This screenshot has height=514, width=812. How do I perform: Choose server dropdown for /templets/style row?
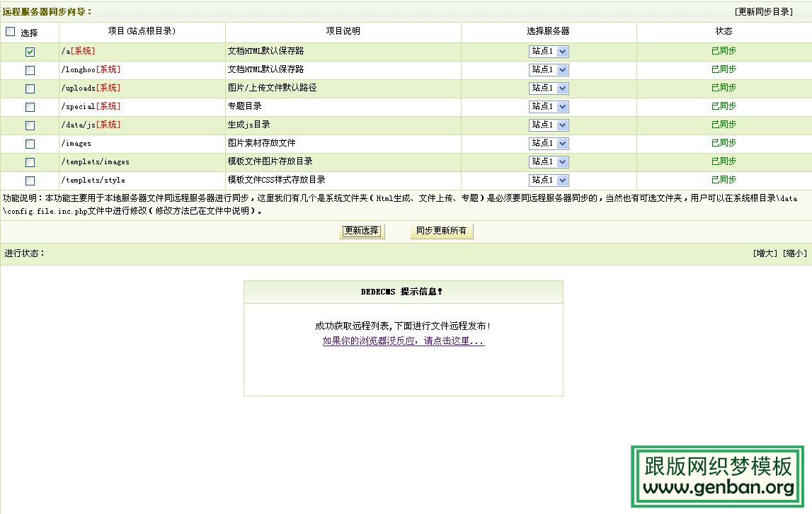549,181
